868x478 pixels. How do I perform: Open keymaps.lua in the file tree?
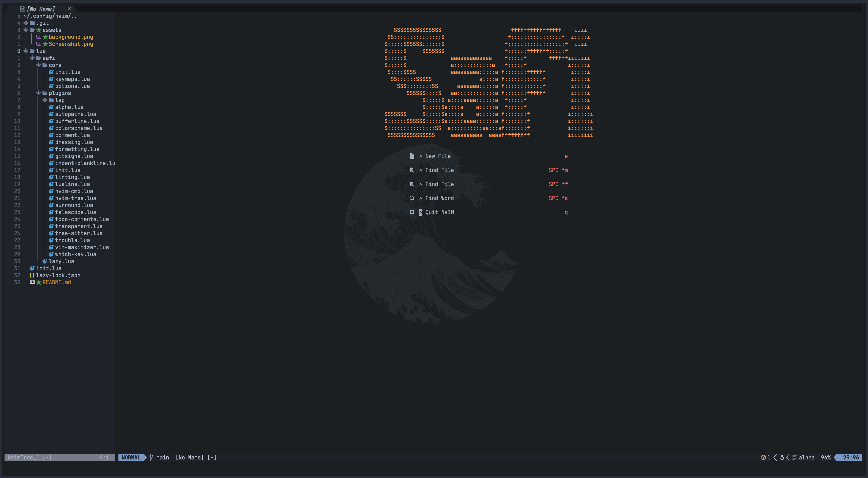click(x=72, y=79)
